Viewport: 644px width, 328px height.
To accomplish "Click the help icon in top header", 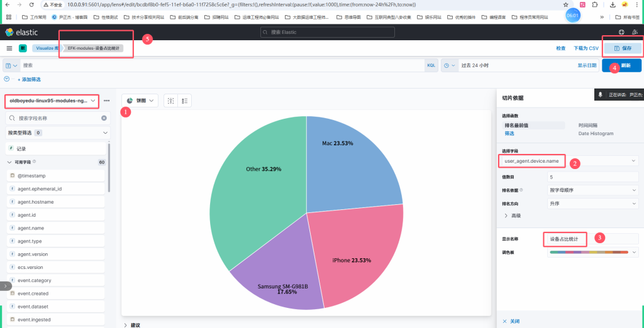I will click(621, 32).
